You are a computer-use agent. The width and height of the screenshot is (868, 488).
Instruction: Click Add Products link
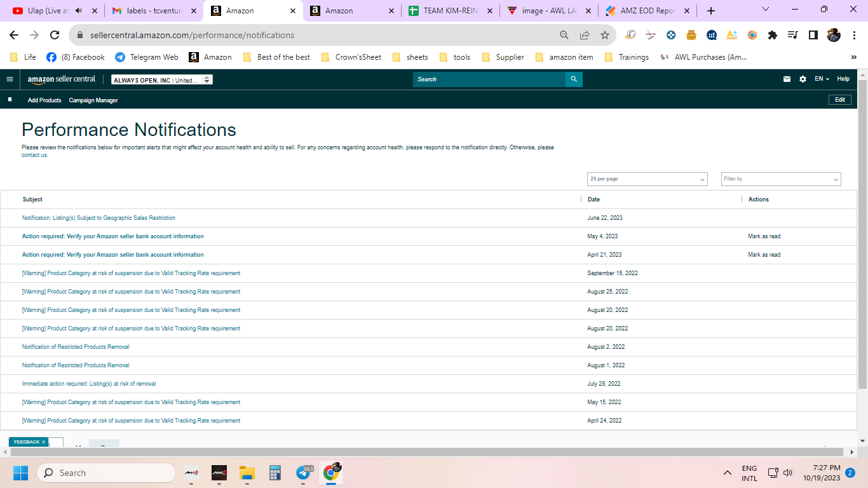(44, 100)
